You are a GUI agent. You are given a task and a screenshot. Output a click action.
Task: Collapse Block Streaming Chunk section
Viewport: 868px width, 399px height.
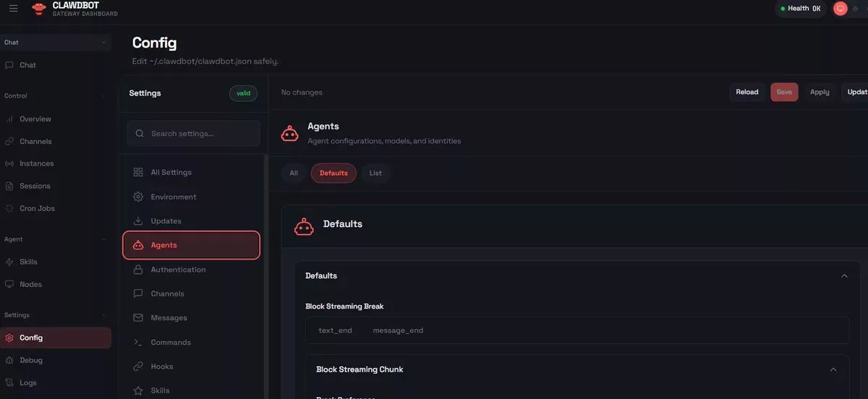pos(833,369)
